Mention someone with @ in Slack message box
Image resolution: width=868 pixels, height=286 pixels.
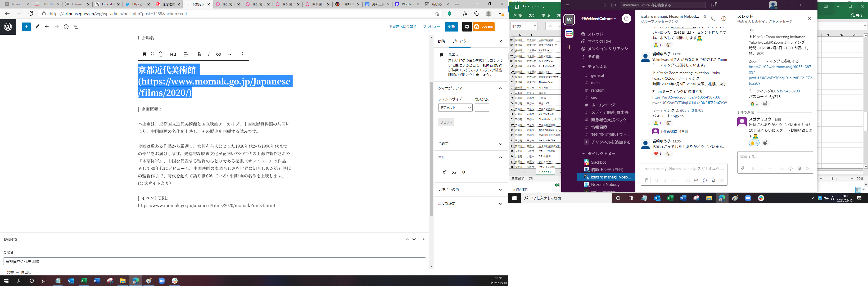[696, 180]
